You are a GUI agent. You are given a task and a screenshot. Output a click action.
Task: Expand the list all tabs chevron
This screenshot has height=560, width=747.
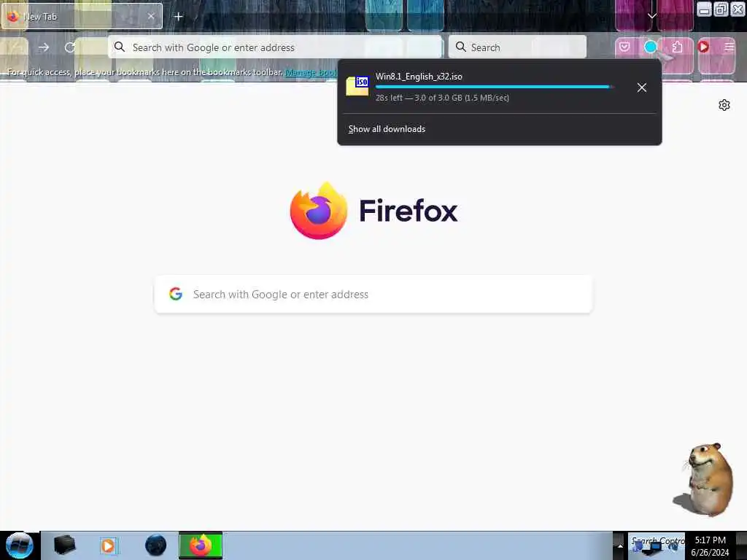coord(651,16)
